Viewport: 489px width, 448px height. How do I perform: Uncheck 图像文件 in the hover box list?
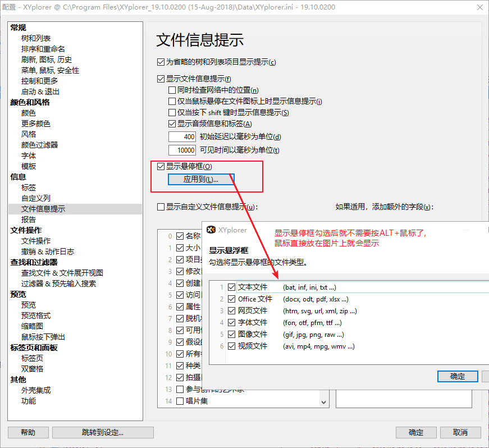[x=231, y=334]
